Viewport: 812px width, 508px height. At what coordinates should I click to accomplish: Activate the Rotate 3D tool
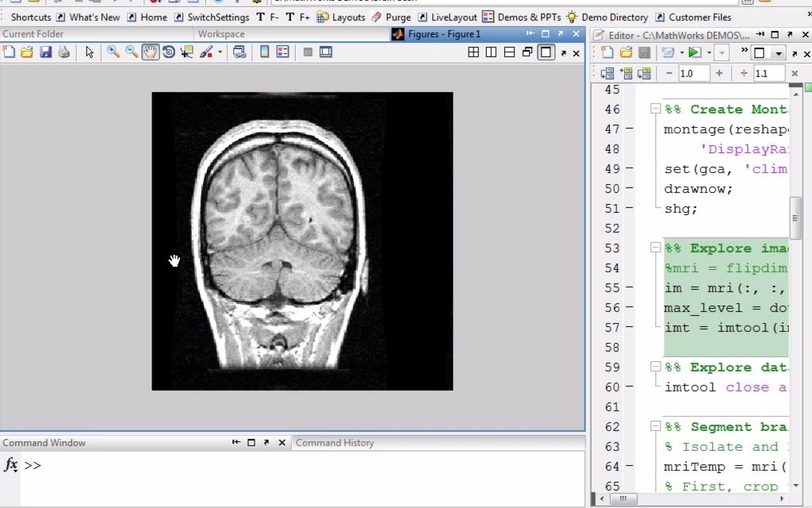coord(169,52)
